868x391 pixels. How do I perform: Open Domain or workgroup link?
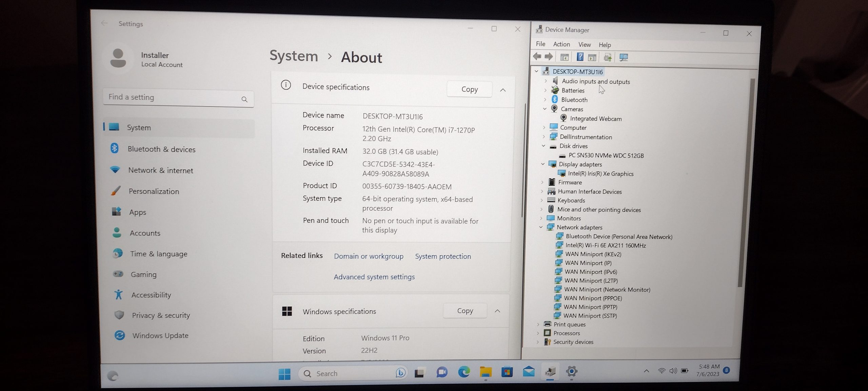369,256
